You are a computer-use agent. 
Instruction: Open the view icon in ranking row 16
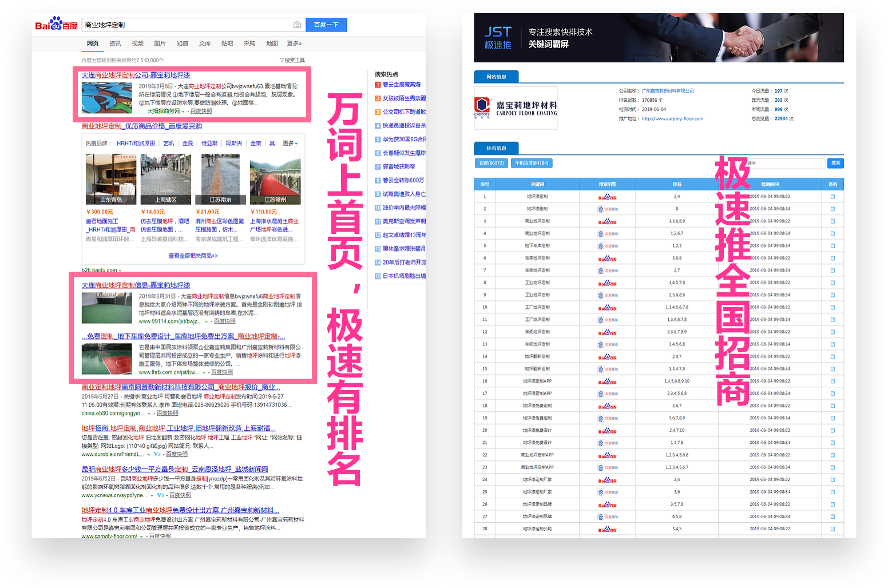(832, 381)
